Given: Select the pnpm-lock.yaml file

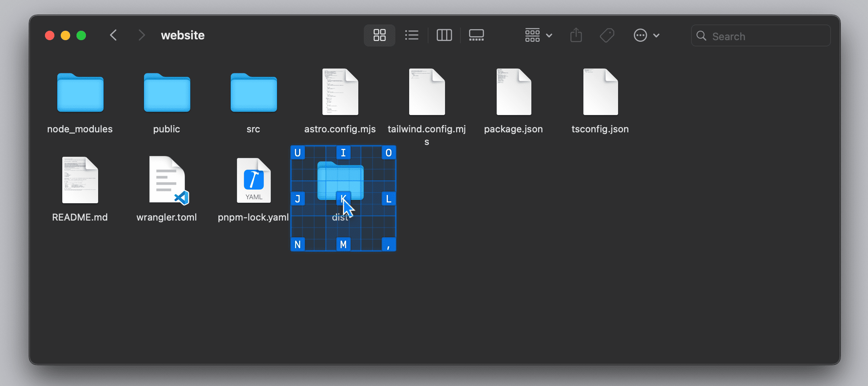Looking at the screenshot, I should pyautogui.click(x=253, y=180).
